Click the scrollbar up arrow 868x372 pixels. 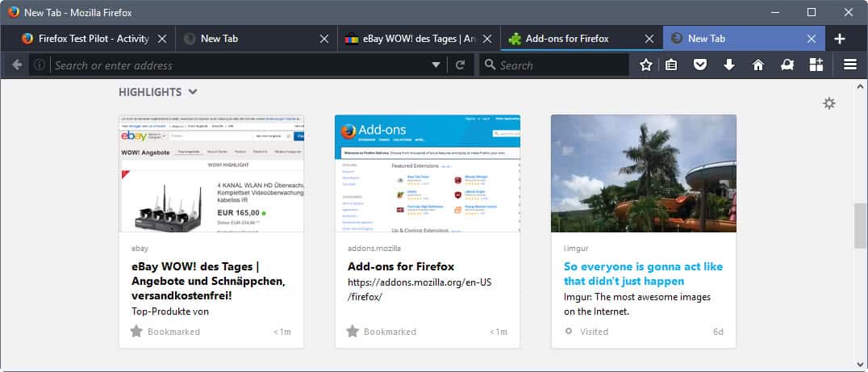point(860,87)
